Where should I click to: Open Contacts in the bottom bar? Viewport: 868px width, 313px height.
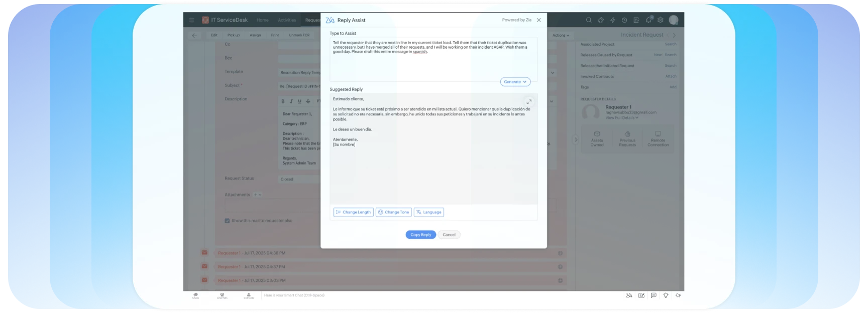coord(249,295)
